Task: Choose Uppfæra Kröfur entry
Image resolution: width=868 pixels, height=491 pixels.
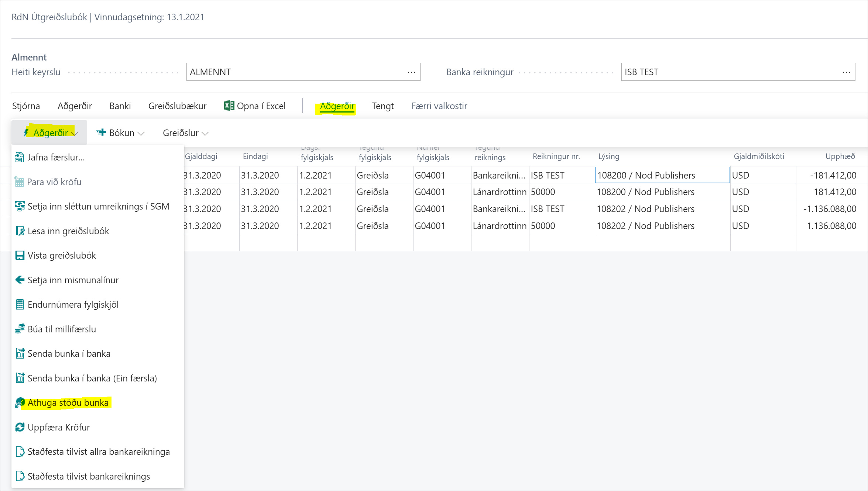Action: click(98, 427)
